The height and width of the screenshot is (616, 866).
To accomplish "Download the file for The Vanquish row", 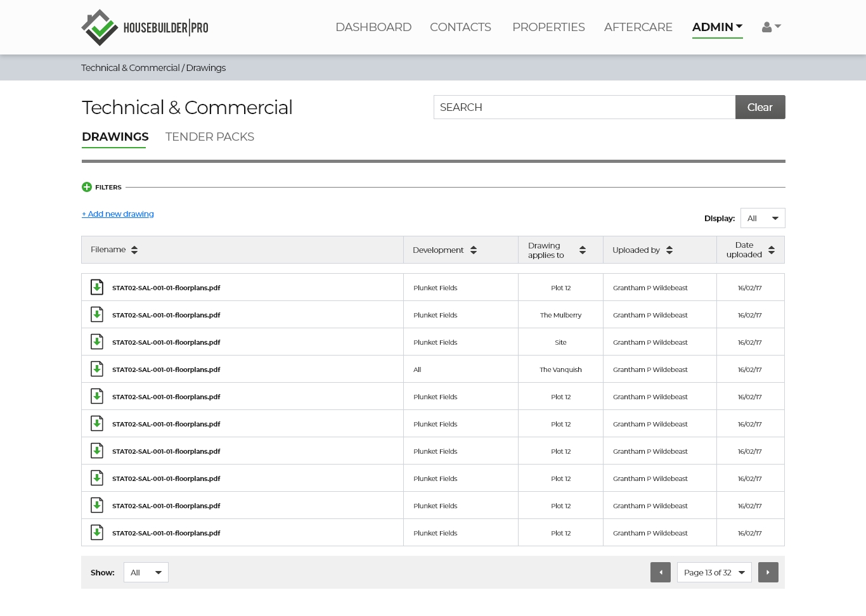I will 97,369.
